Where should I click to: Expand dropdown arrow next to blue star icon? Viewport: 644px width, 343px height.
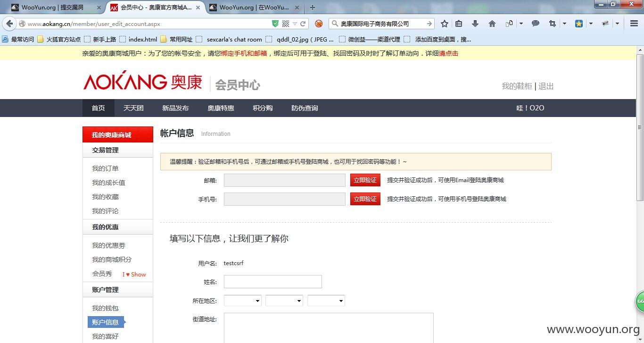point(591,24)
